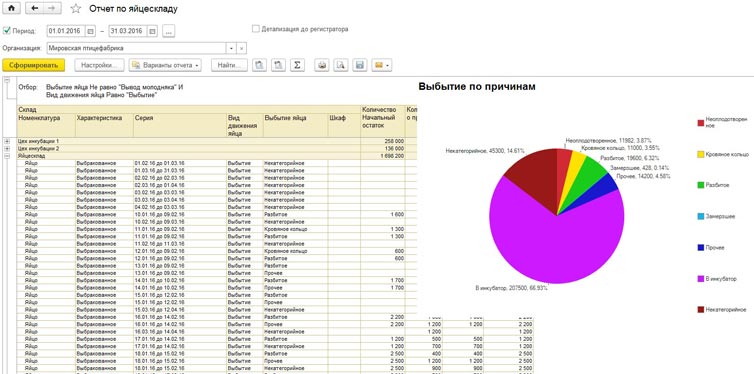Go to the home page icon

coord(12,8)
